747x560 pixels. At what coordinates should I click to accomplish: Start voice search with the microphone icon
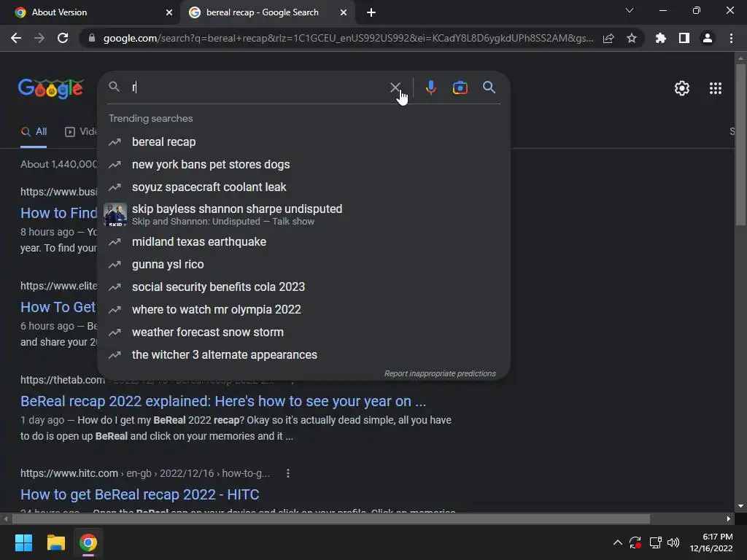pos(430,87)
